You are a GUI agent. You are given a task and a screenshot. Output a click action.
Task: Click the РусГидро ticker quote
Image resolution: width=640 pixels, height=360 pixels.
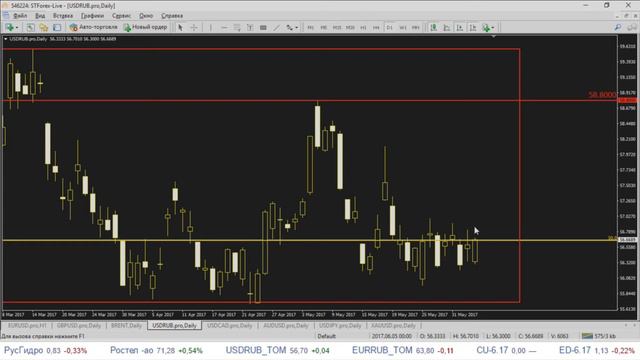[x=45, y=350]
